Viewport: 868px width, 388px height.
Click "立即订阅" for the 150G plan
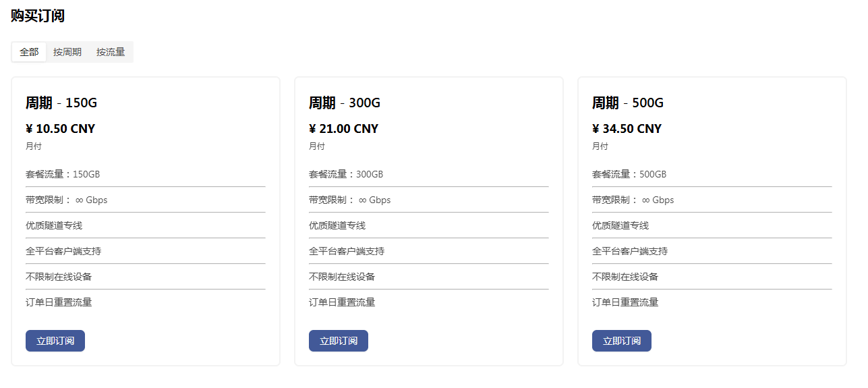(x=55, y=341)
